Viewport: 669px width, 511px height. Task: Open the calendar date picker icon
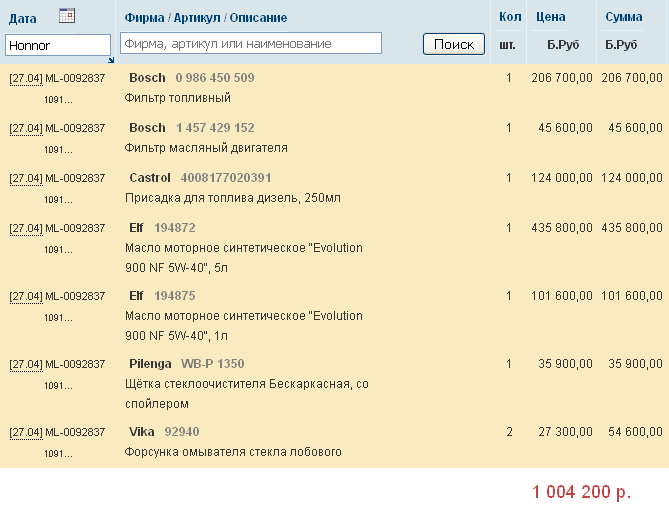(67, 16)
